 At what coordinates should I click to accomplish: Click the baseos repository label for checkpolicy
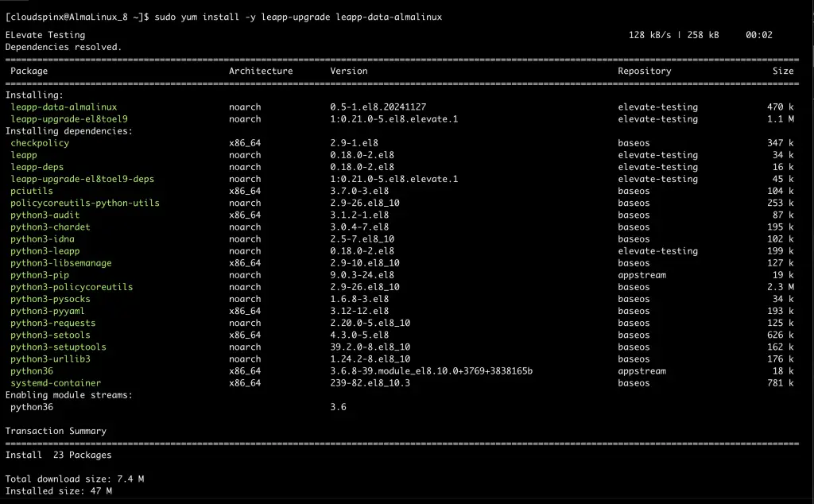click(633, 143)
